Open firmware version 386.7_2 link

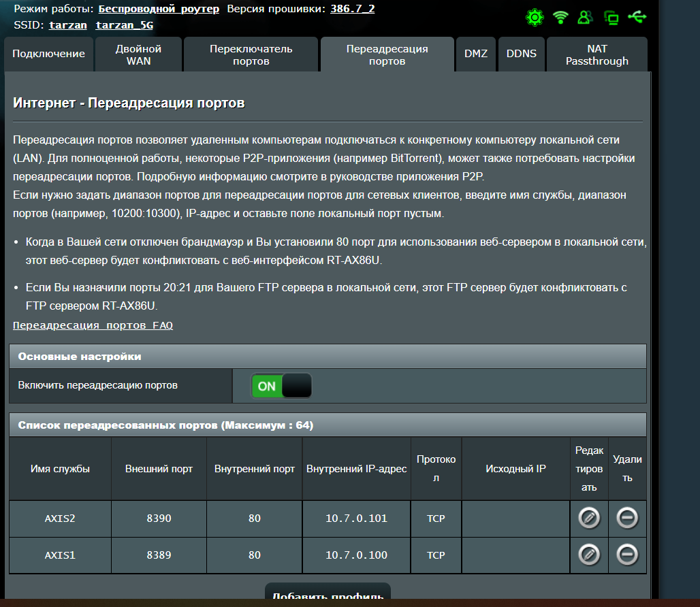[x=352, y=9]
